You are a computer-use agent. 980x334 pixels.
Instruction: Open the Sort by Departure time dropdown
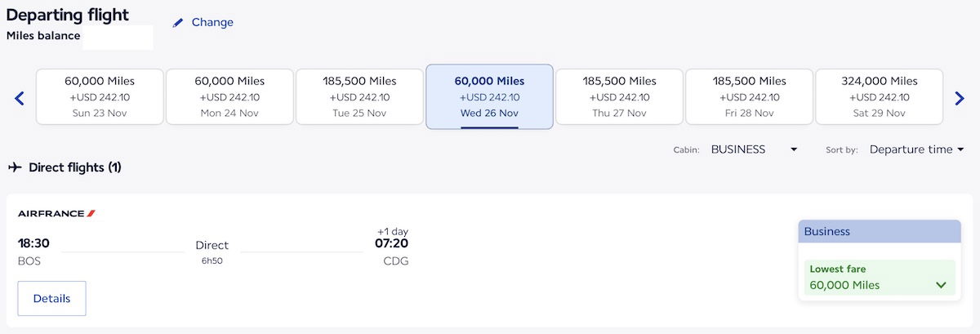click(x=916, y=149)
